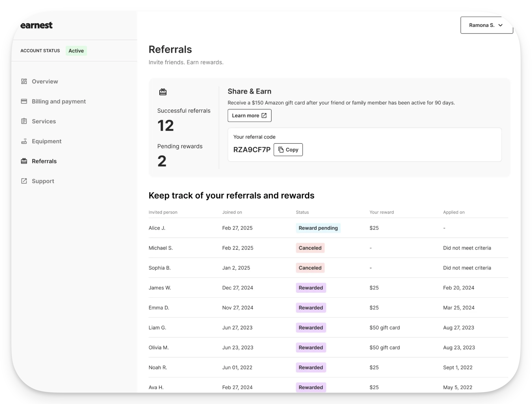Click the earnest logo

(36, 25)
